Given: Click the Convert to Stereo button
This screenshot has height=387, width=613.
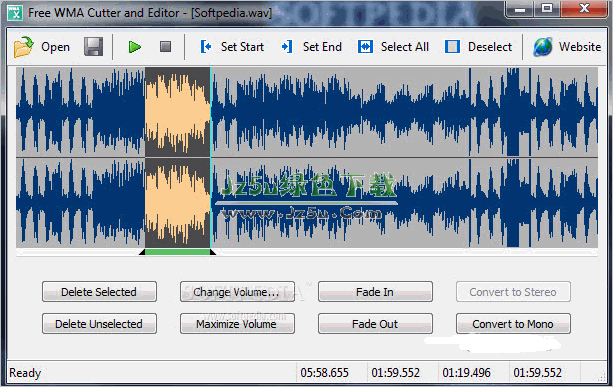Looking at the screenshot, I should click(513, 292).
